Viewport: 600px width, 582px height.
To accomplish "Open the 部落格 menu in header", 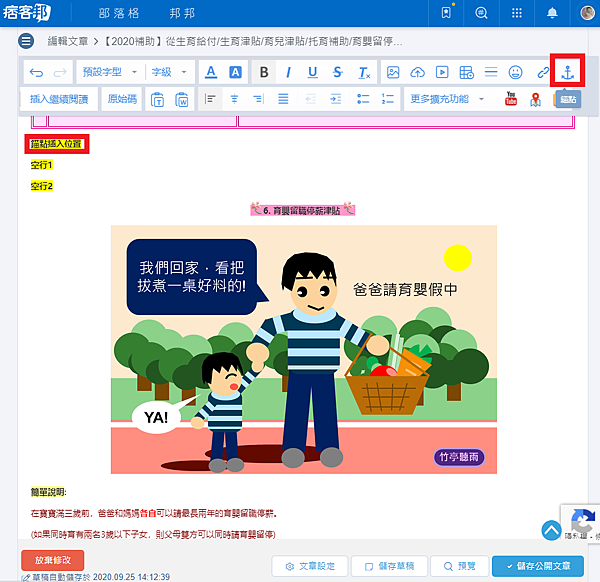I will [x=119, y=13].
